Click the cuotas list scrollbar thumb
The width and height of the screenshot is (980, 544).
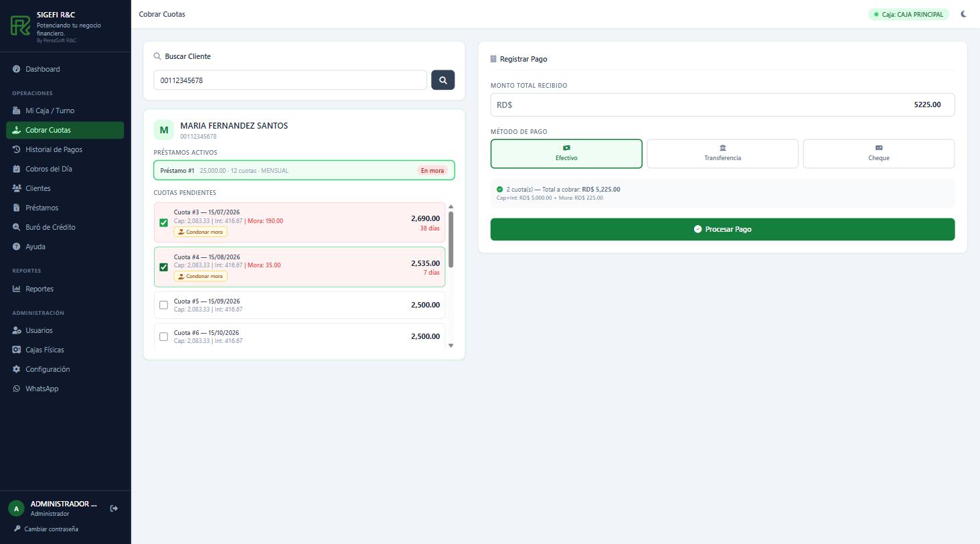point(451,239)
